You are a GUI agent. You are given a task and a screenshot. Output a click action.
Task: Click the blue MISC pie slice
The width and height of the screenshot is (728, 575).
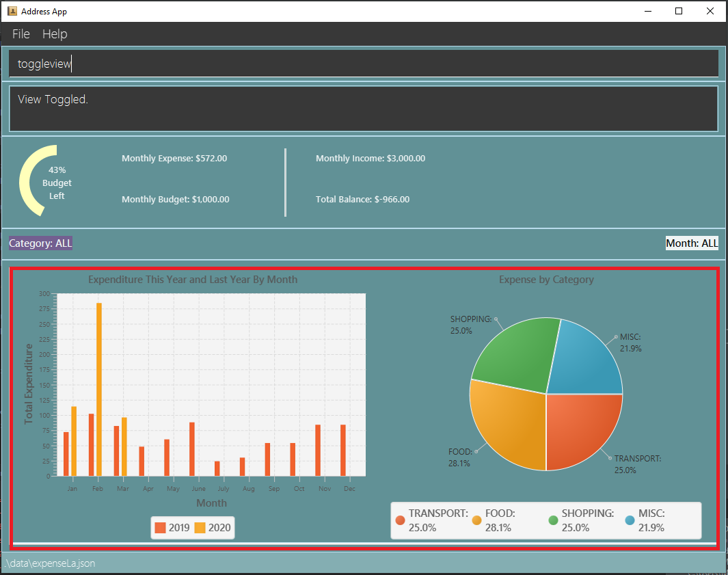(x=585, y=360)
